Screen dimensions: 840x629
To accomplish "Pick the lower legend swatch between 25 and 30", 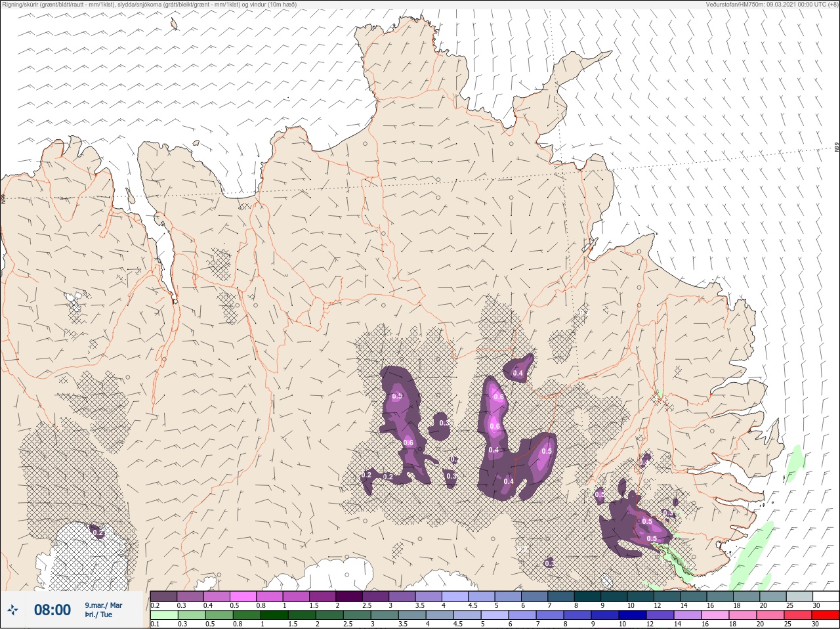I will click(x=798, y=615).
